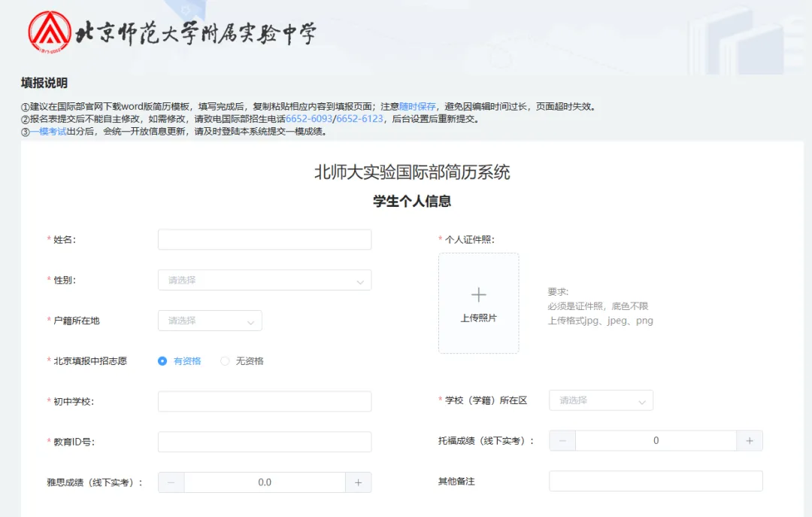812x517 pixels.
Task: Decrease IELTS score with minus button
Action: pyautogui.click(x=171, y=482)
